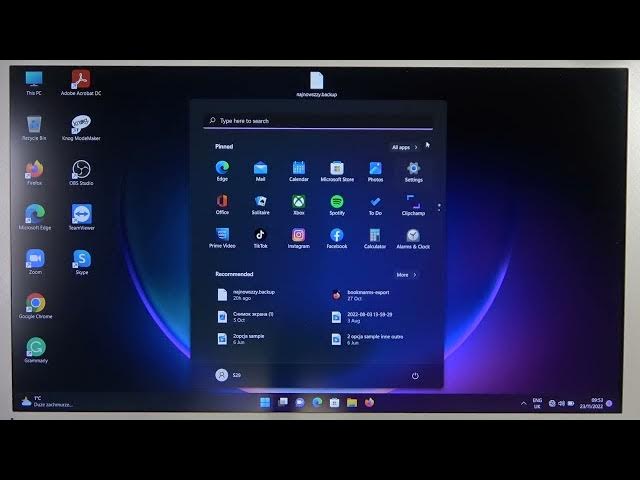Launch Clipchamp pinned app
Screen dimensions: 640x480
point(413,205)
